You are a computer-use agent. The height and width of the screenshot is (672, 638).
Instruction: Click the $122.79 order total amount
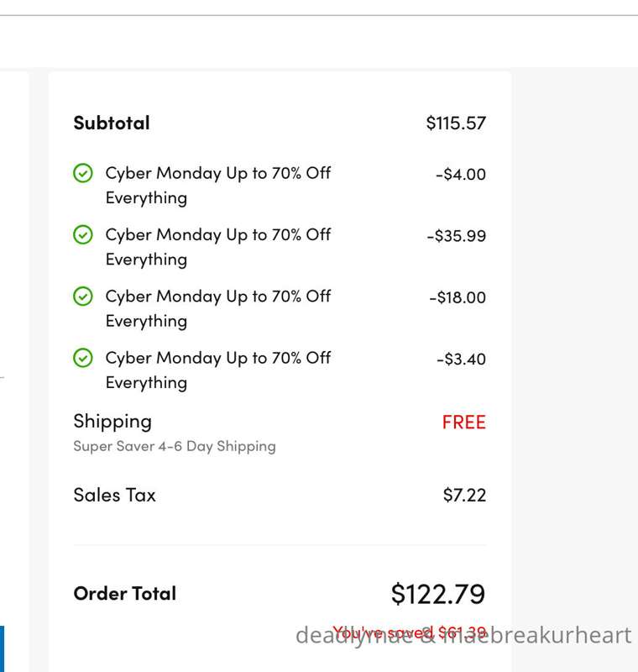click(438, 595)
